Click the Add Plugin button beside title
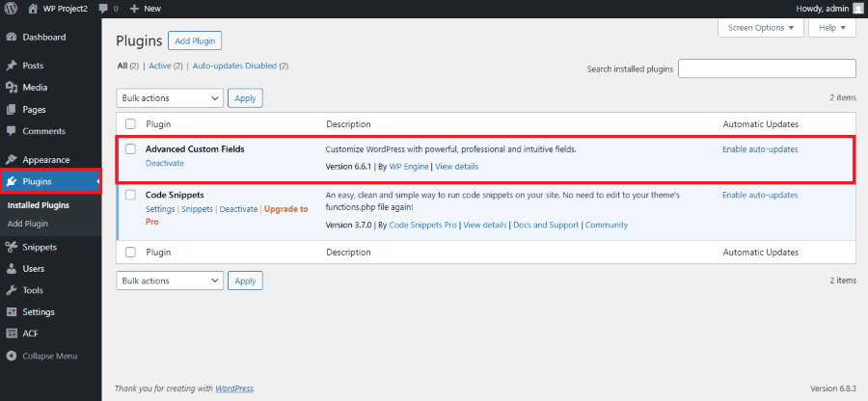 tap(194, 40)
